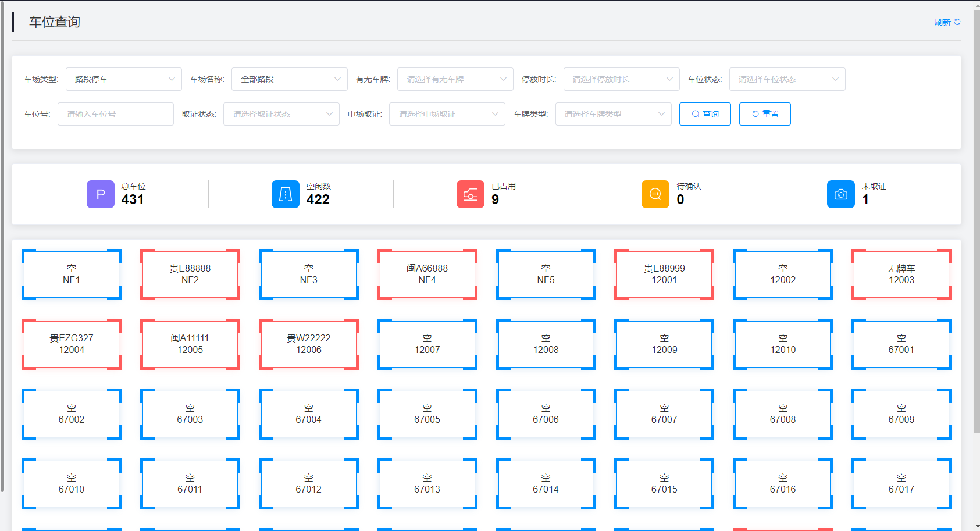Click the blue camera evidence-missing icon

click(x=840, y=194)
